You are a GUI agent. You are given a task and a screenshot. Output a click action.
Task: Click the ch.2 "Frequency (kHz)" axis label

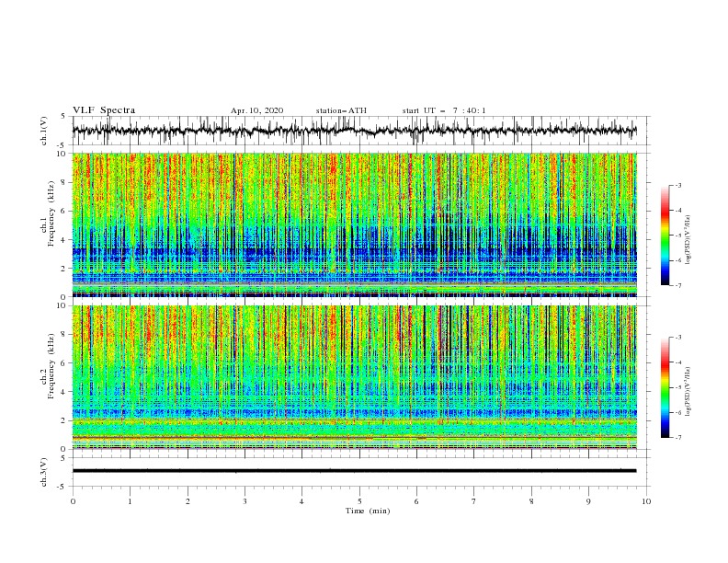[51, 366]
